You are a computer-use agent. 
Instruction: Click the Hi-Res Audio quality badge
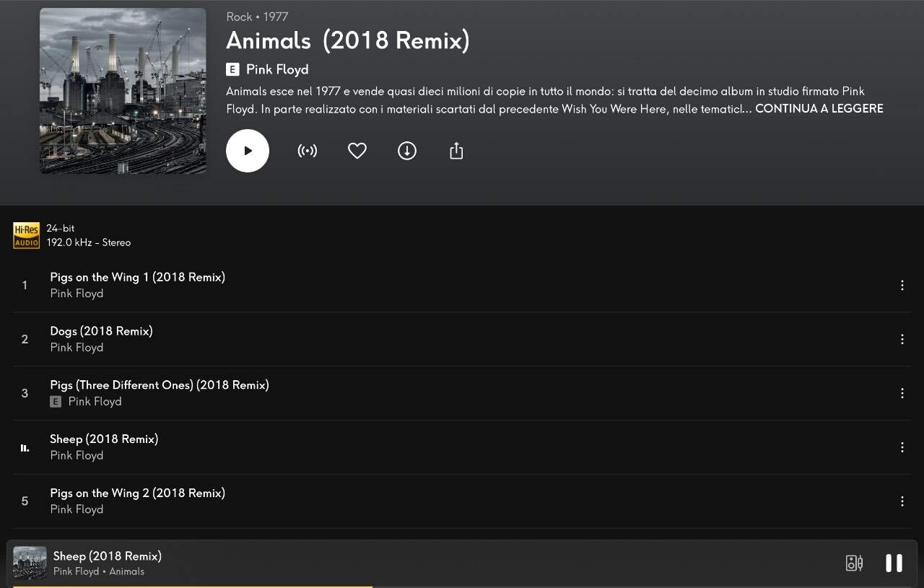point(26,235)
